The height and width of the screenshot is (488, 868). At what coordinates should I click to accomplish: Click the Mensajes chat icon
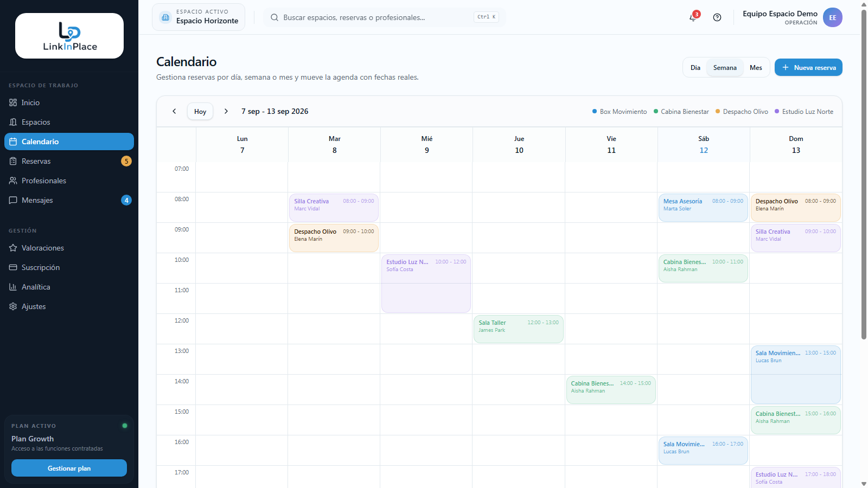(x=13, y=200)
